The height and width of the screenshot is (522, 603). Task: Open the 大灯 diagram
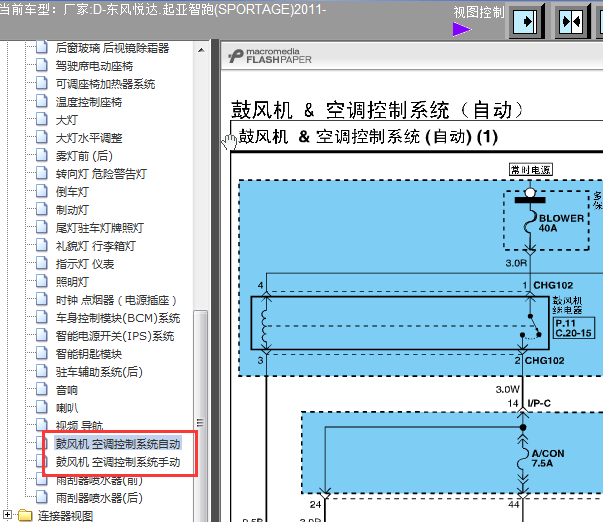point(67,120)
